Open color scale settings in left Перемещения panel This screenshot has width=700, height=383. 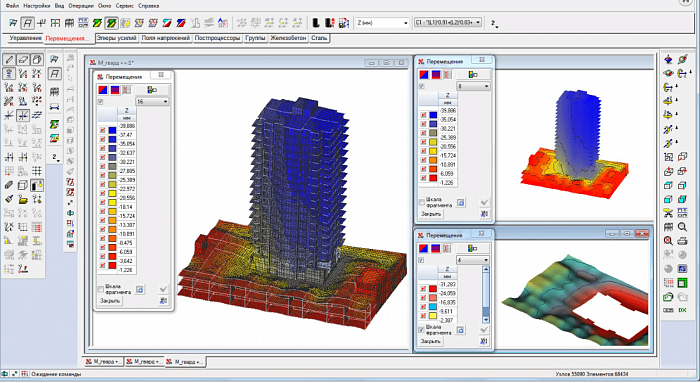click(152, 90)
